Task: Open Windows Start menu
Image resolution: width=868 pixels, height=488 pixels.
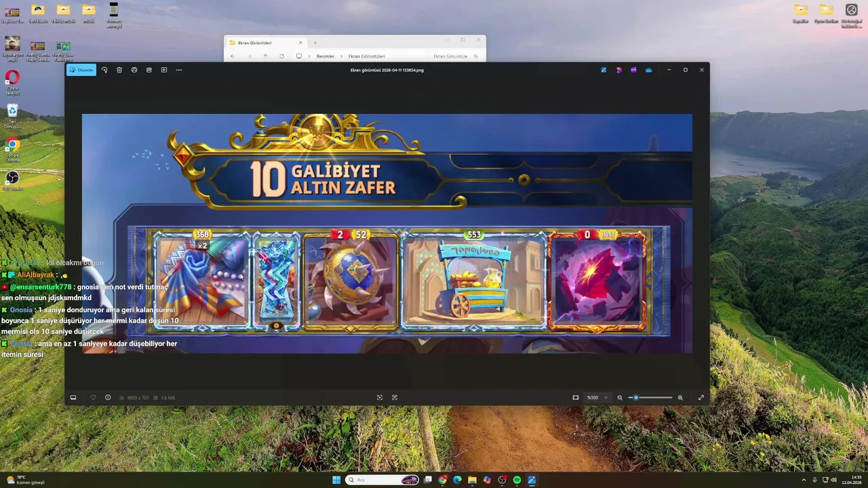Action: point(336,480)
